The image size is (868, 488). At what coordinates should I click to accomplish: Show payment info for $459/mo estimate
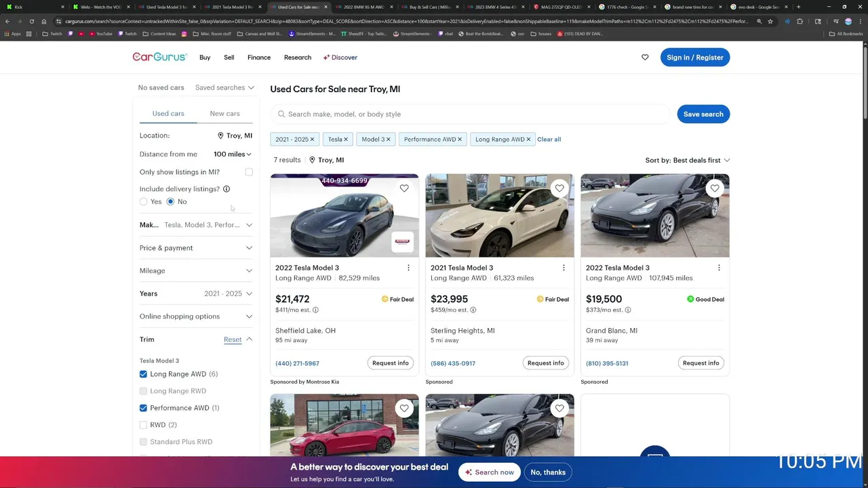[473, 310]
